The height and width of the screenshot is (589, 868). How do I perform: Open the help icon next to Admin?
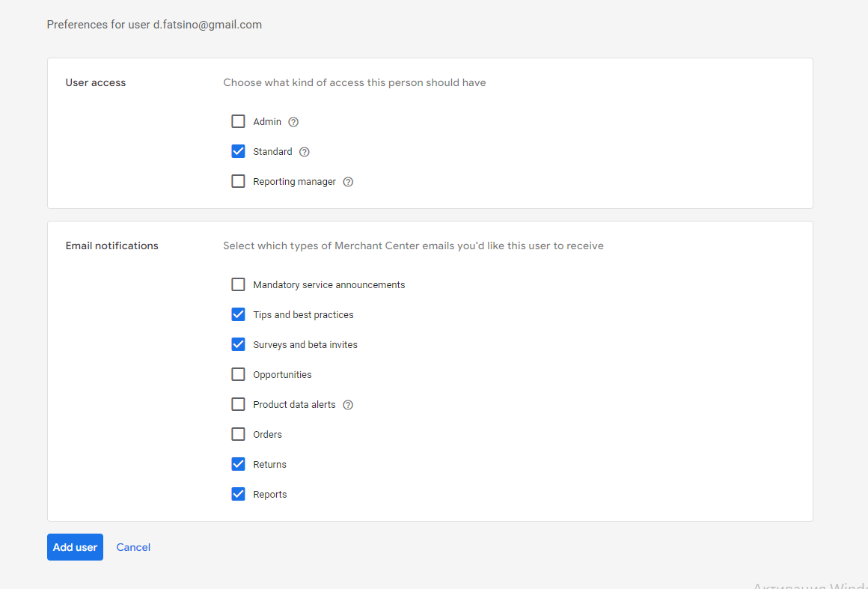click(293, 122)
